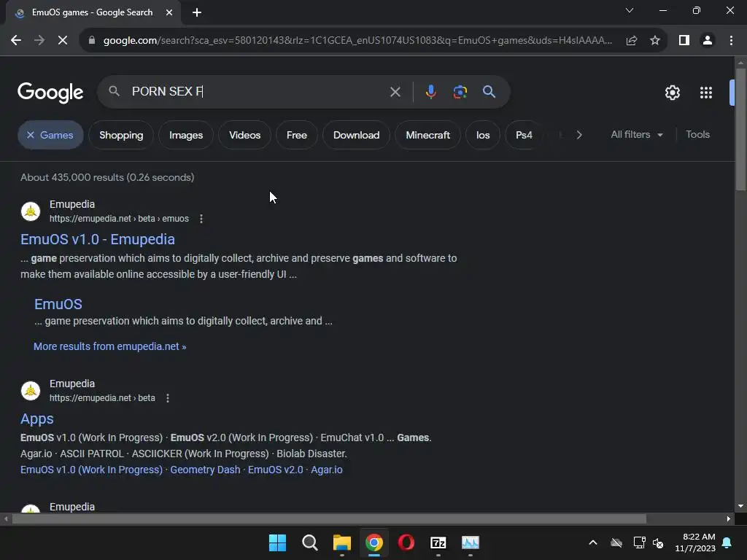Screen dimensions: 747x560
Task: Submit search with the blue magnifier
Action: tap(489, 91)
